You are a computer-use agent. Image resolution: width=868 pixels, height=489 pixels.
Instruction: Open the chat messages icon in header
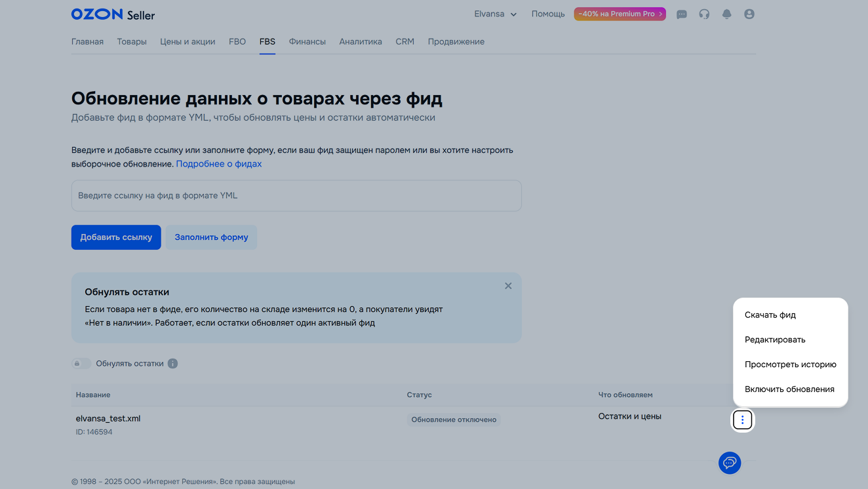[682, 14]
